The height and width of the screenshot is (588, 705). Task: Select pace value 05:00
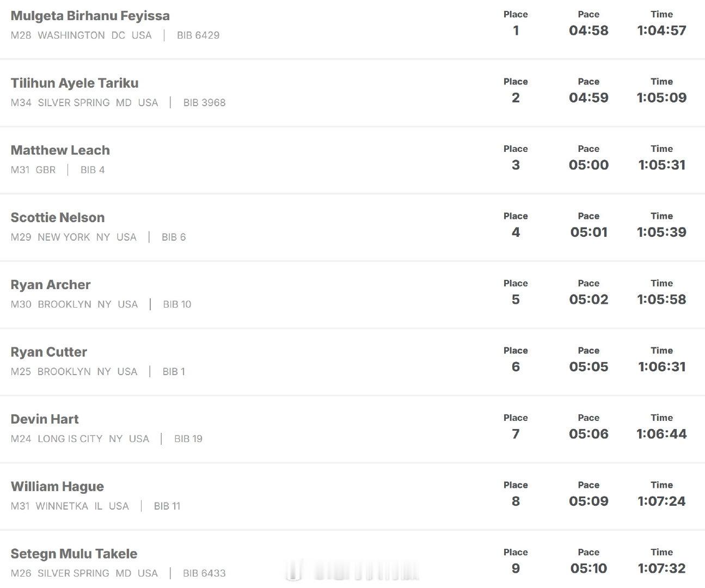point(588,165)
